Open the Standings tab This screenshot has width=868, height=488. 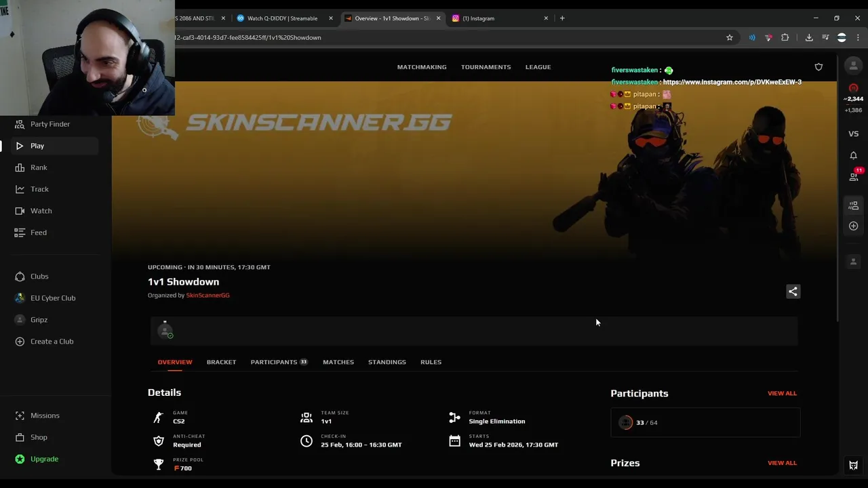pos(387,362)
